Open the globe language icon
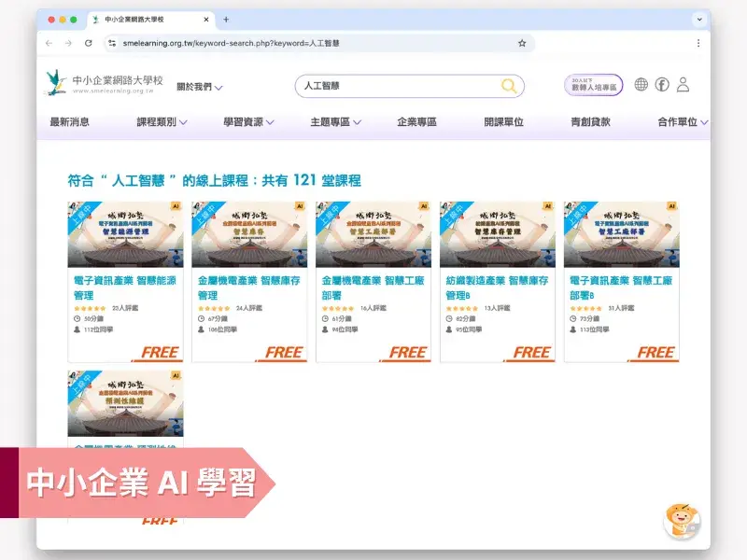 641,85
